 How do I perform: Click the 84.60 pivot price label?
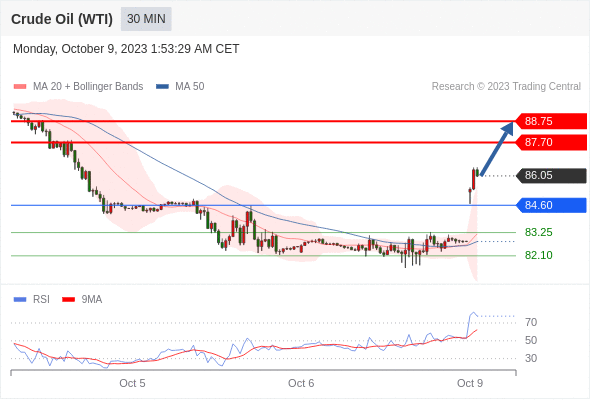[551, 205]
